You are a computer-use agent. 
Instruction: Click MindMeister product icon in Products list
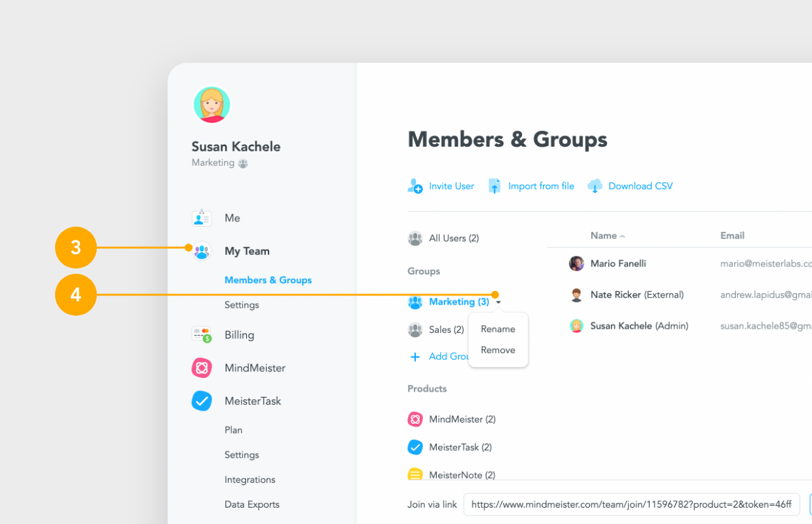(x=415, y=419)
